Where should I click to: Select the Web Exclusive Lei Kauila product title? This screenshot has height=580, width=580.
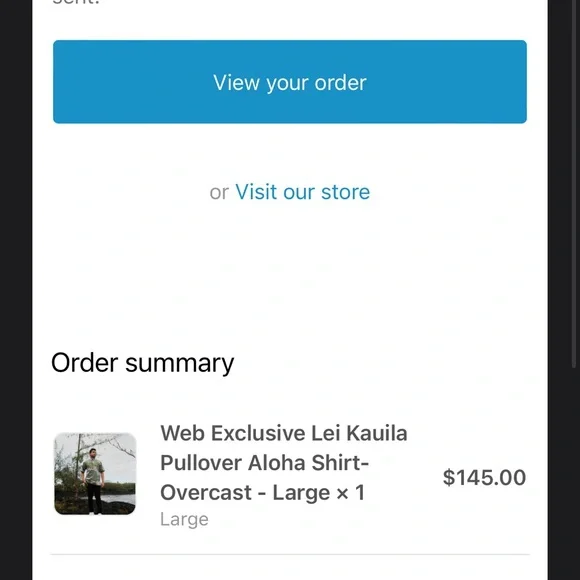pos(284,463)
